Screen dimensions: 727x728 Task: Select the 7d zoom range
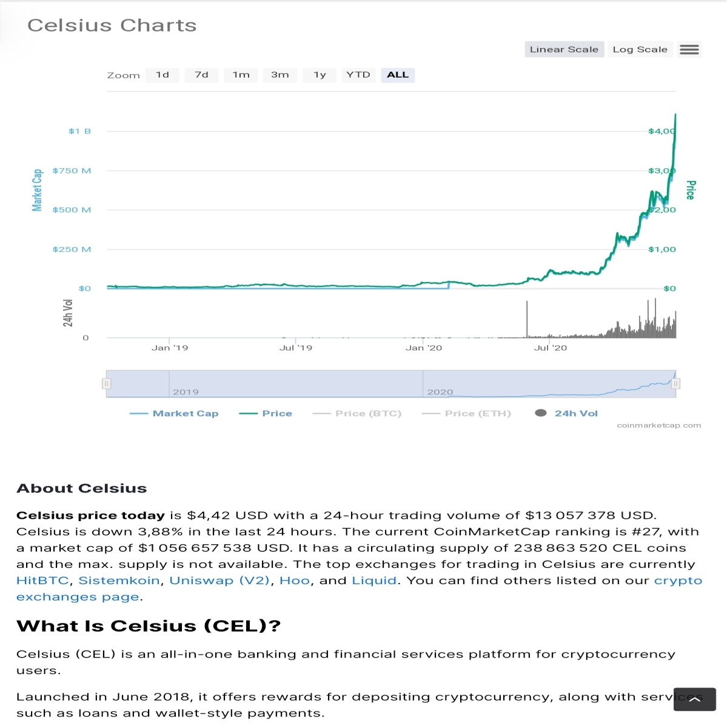click(202, 75)
